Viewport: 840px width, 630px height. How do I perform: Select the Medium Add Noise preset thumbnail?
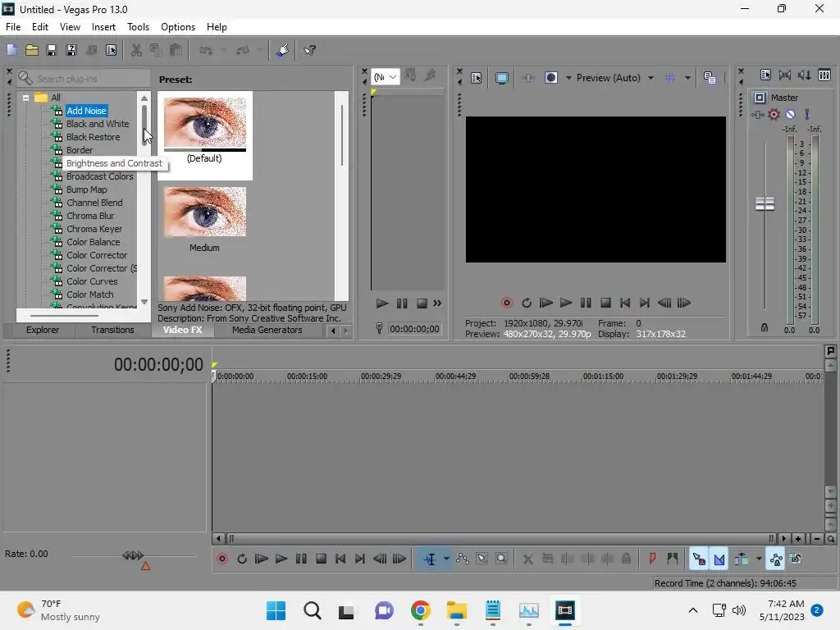click(x=204, y=212)
